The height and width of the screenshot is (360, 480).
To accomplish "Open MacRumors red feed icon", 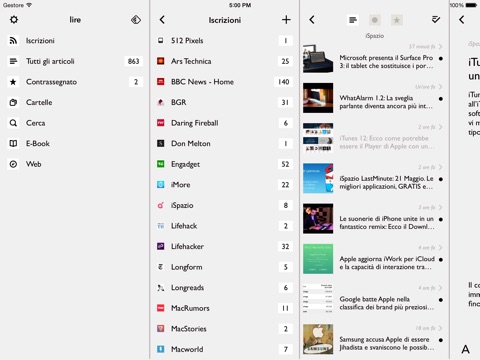I will click(x=161, y=308).
